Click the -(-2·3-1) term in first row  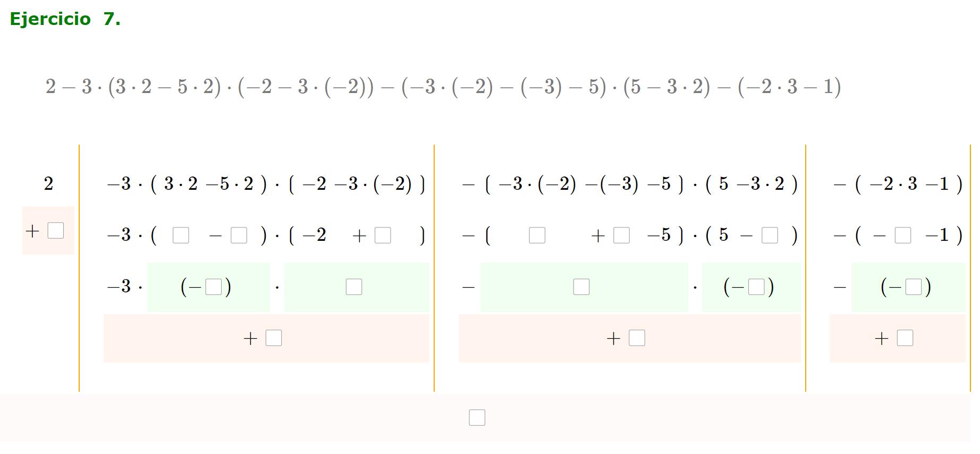pos(898,184)
